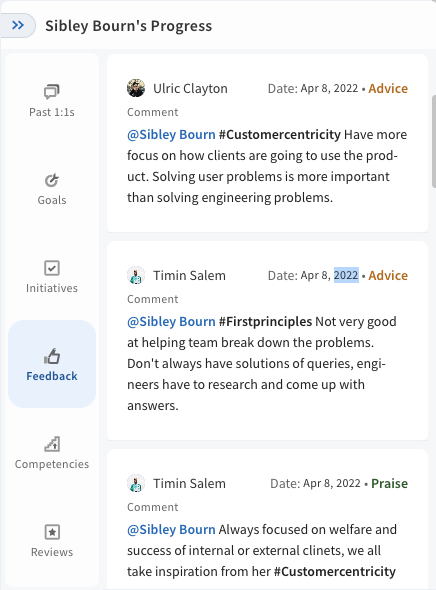Open the Initiatives checkbox icon

coord(52,268)
